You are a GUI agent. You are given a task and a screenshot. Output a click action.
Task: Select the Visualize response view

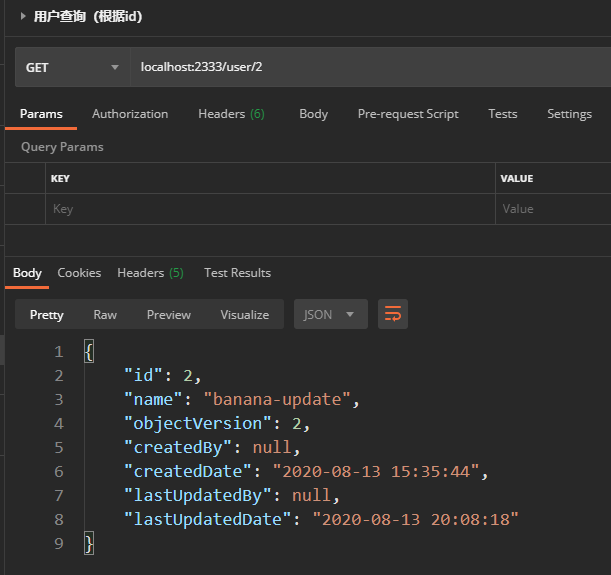244,314
